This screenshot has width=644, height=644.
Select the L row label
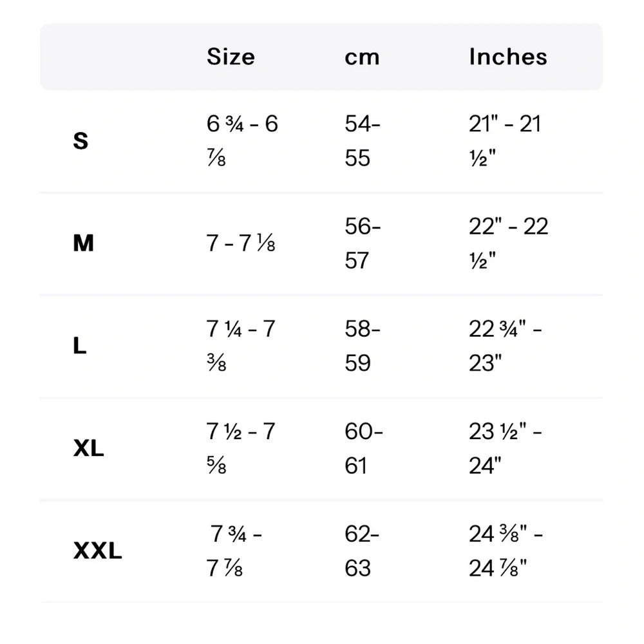pos(80,345)
